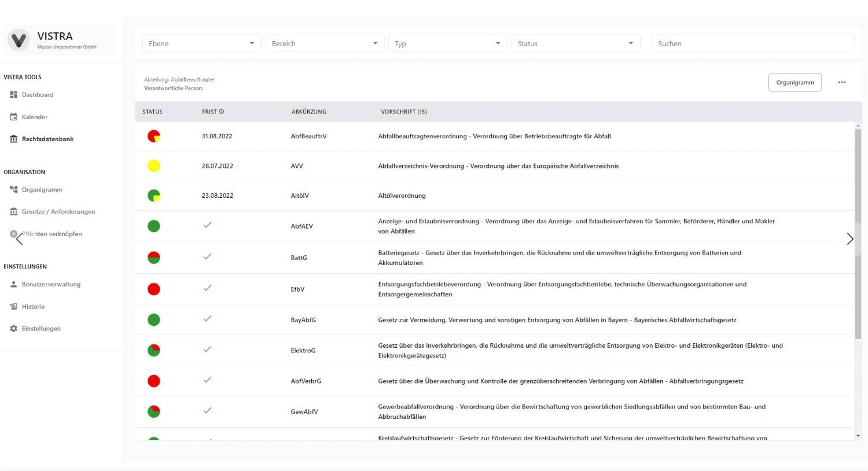Viewport: 868px width, 471px height.
Task: Click the green checkmark in AbfAEV row
Action: pyautogui.click(x=207, y=225)
